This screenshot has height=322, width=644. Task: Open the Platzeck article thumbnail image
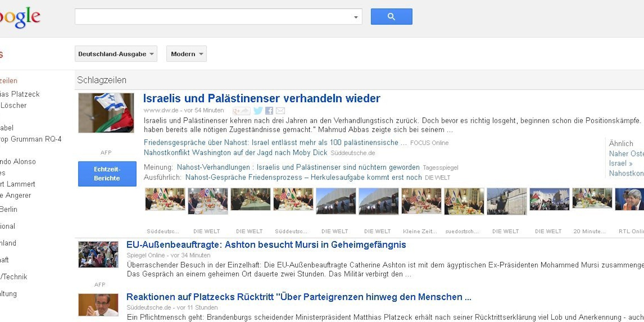(98, 305)
